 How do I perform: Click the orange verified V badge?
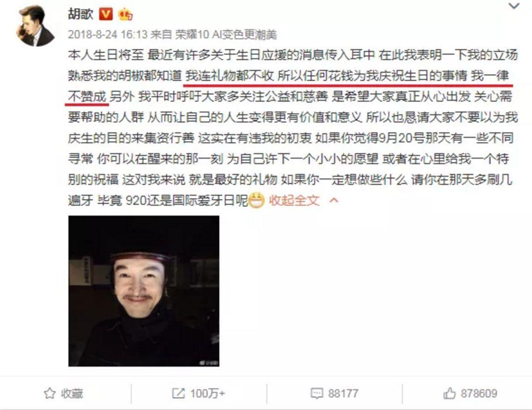pos(105,14)
